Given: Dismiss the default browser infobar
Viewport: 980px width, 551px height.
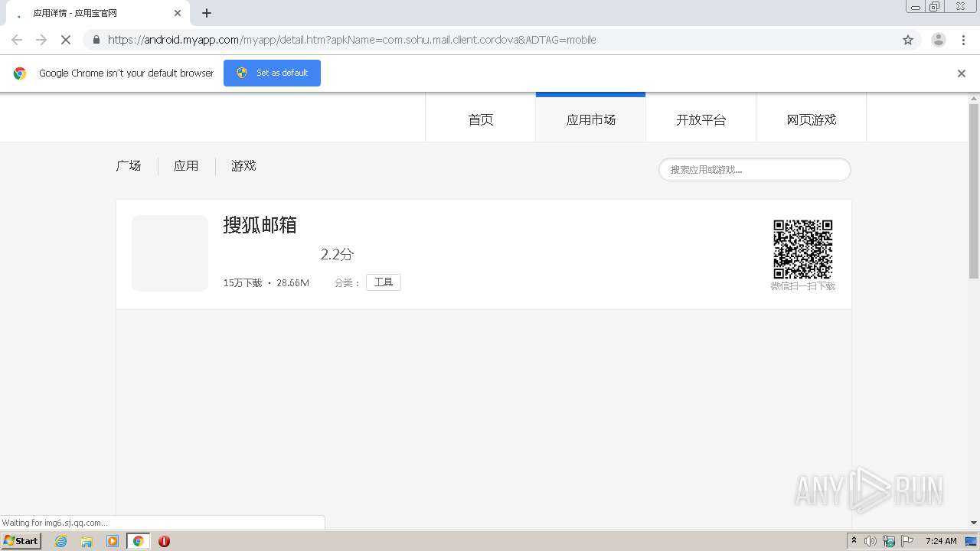Looking at the screenshot, I should (962, 73).
